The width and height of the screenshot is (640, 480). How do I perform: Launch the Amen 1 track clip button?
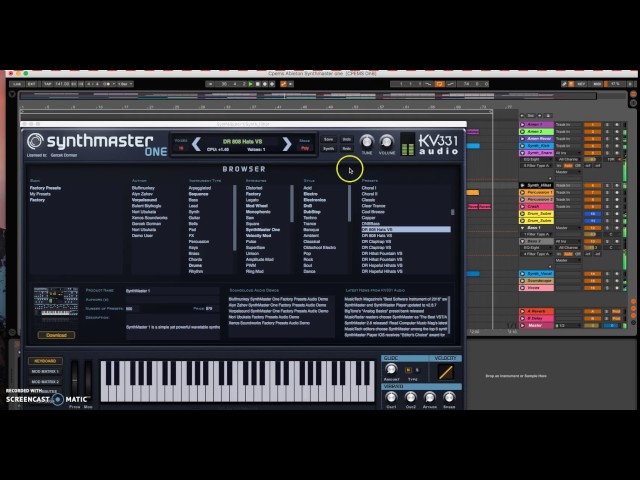522,124
